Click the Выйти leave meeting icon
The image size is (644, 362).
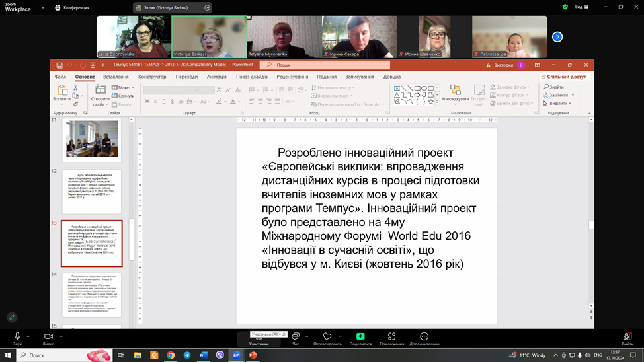[x=627, y=337]
